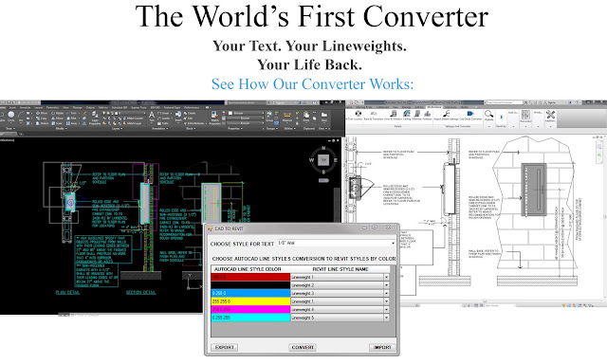
Task: Click the Stretch tool in Modify panel
Action: point(43,123)
